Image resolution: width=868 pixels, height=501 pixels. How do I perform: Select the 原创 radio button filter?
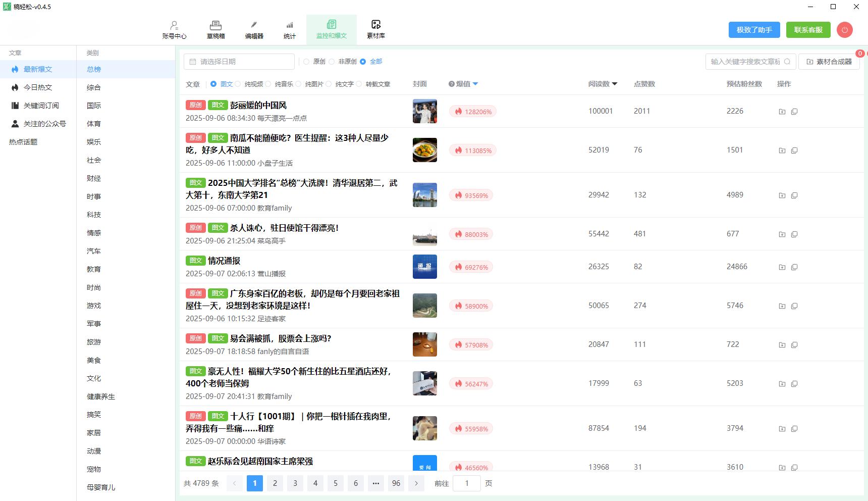coord(306,62)
